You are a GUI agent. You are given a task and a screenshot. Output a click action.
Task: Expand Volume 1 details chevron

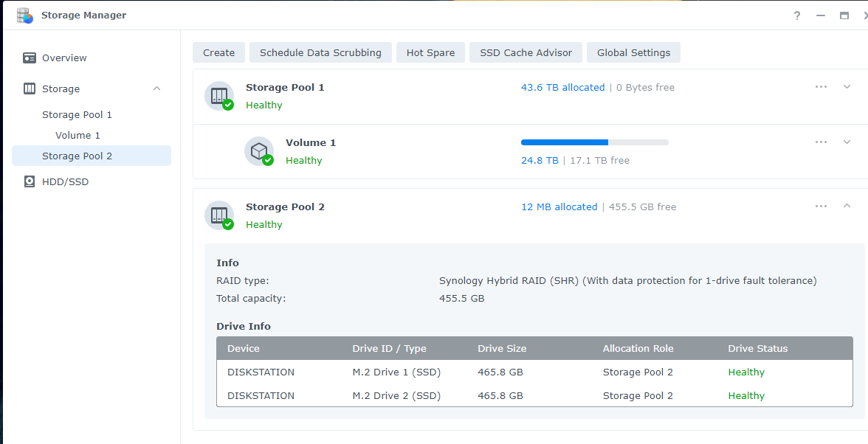tap(847, 142)
